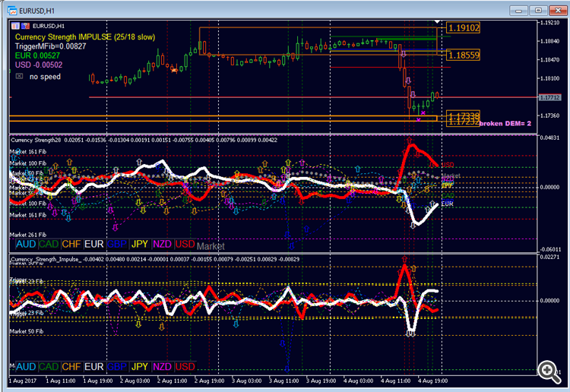Image resolution: width=570 pixels, height=392 pixels.
Task: Click the 'USD -0.00502' value
Action: coord(39,65)
